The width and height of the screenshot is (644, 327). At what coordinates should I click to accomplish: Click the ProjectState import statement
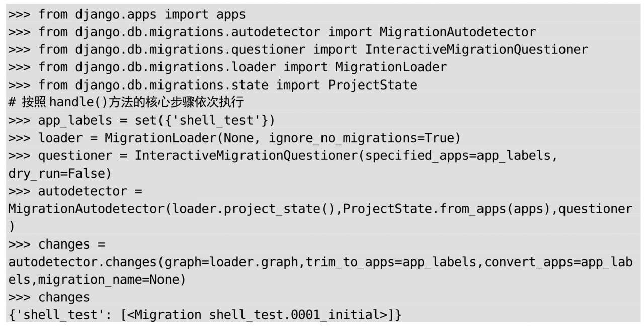tap(212, 85)
